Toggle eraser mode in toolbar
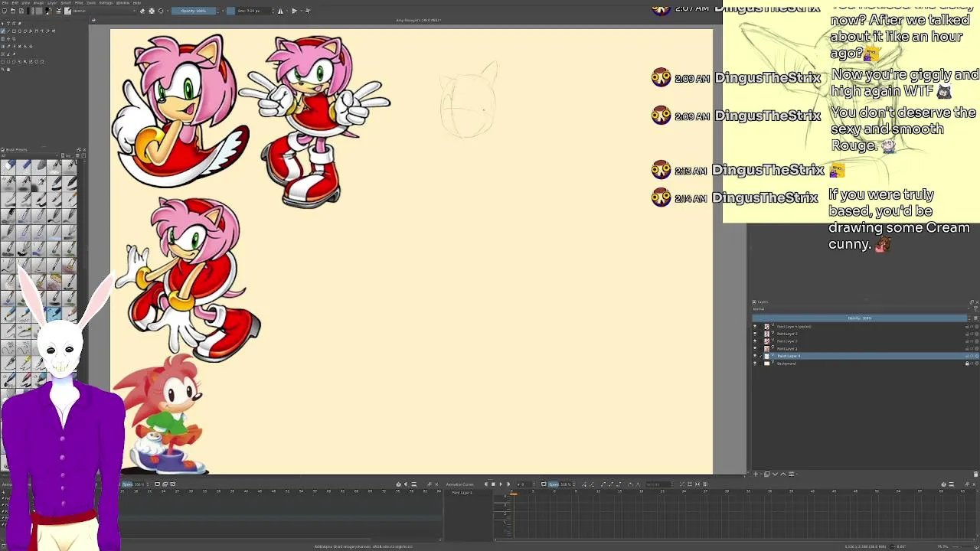Image resolution: width=980 pixels, height=551 pixels. (x=142, y=11)
